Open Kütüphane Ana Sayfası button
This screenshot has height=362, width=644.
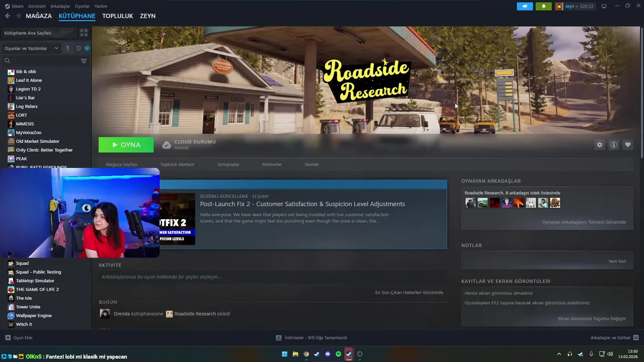pyautogui.click(x=39, y=33)
